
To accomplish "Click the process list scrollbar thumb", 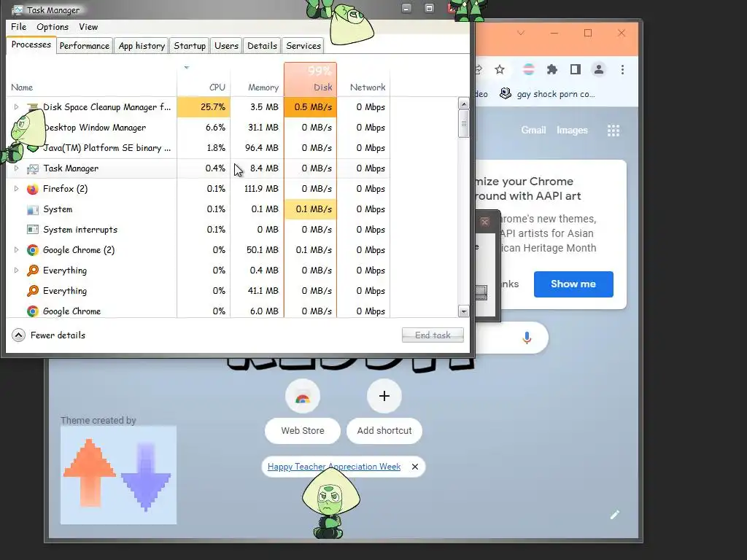I will (463, 124).
